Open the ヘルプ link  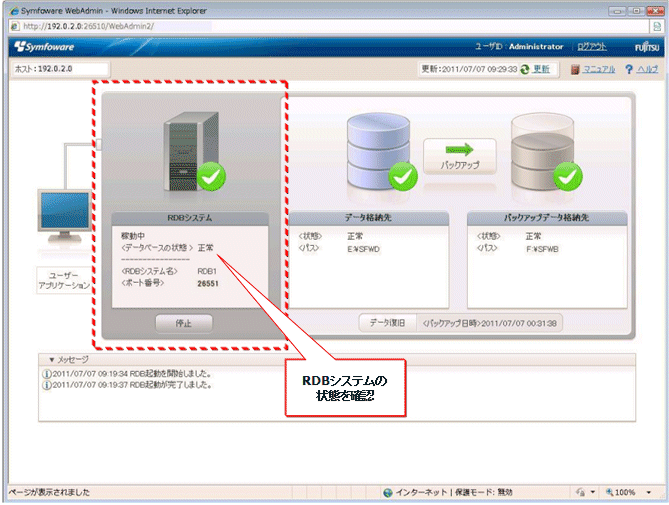[x=647, y=69]
